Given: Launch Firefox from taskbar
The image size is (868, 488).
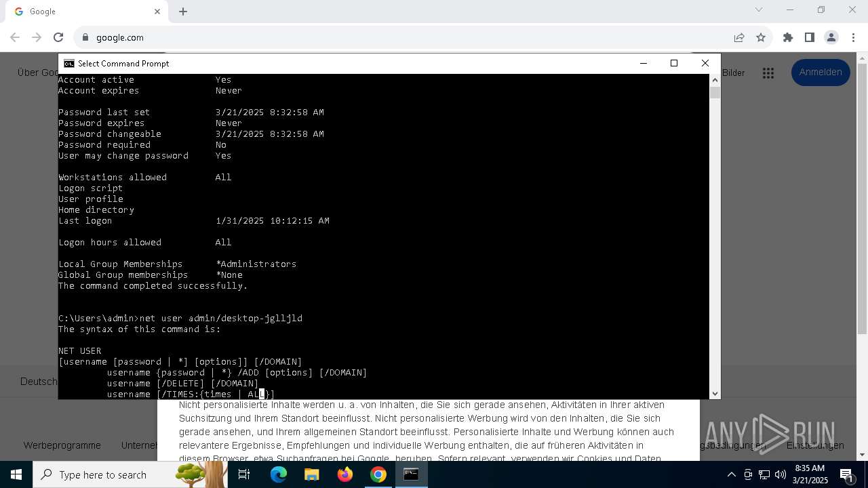Looking at the screenshot, I should (345, 474).
